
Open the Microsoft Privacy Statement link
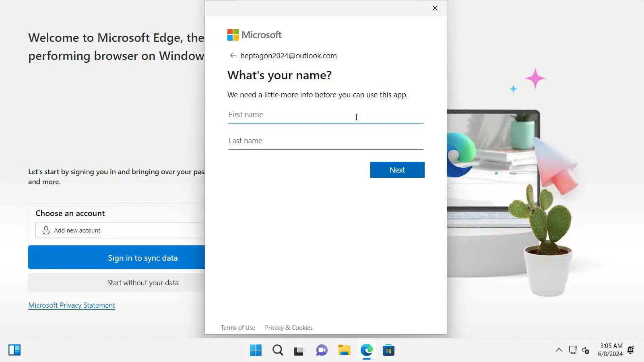point(72,305)
